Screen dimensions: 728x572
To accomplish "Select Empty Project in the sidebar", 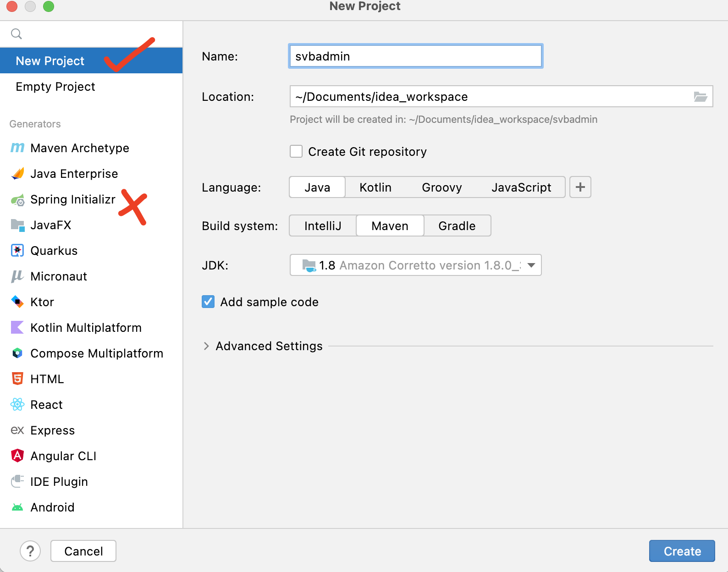I will [x=91, y=86].
